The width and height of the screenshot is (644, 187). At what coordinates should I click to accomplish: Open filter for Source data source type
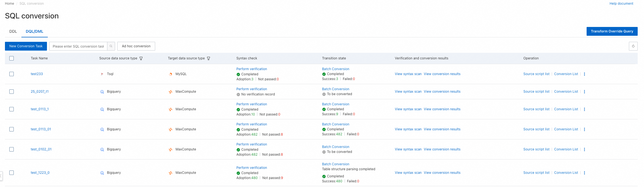pyautogui.click(x=141, y=58)
